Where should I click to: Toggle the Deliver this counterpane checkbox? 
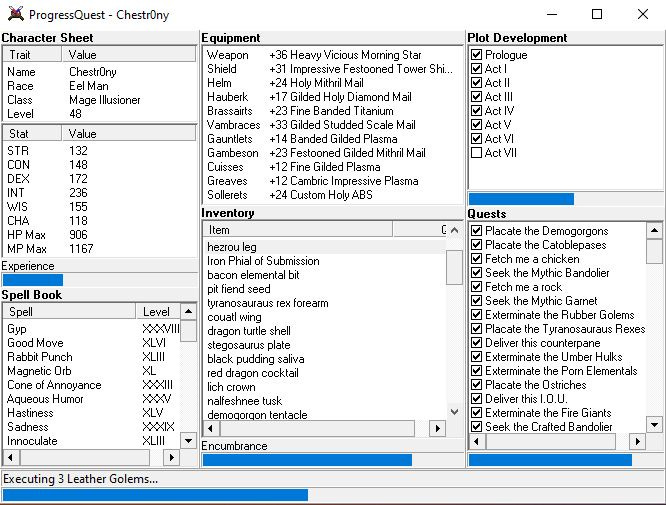[x=477, y=343]
